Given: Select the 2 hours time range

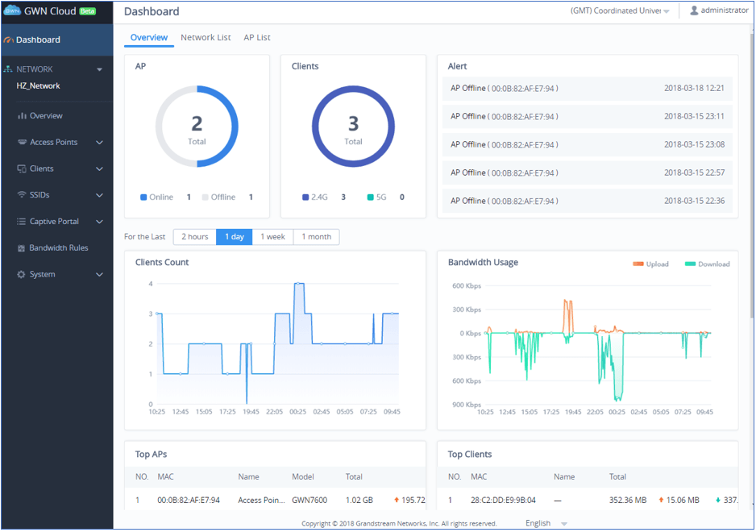Looking at the screenshot, I should click(x=194, y=237).
